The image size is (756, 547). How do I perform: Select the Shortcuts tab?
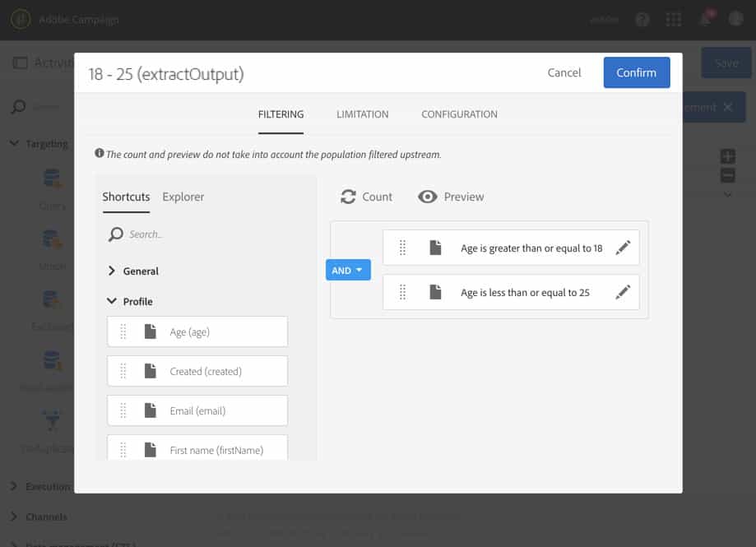coord(126,197)
